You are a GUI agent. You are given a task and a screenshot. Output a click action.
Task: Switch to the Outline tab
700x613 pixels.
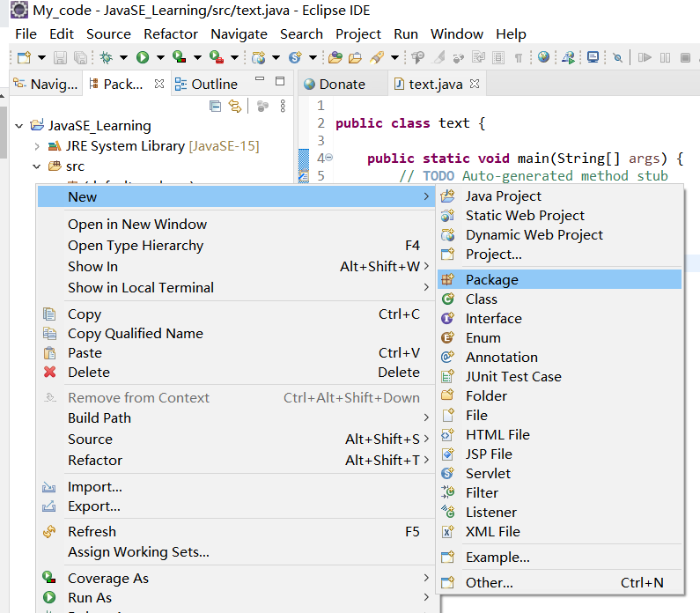click(206, 84)
